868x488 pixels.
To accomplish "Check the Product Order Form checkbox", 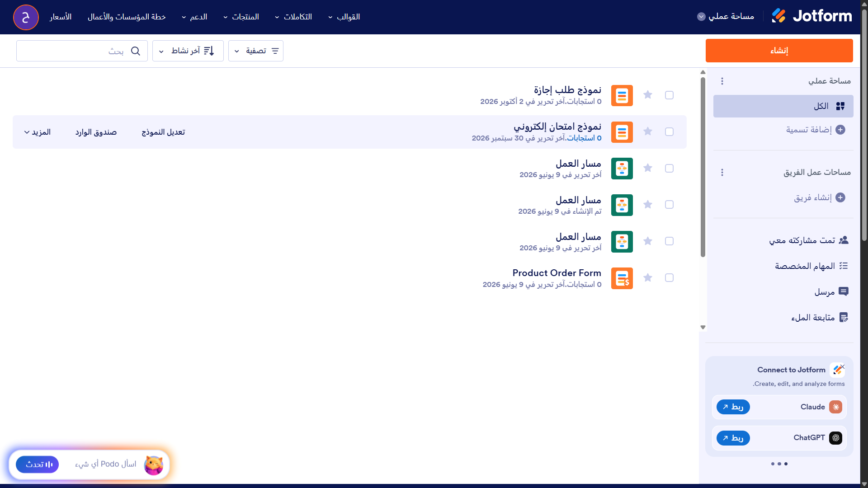I will (669, 277).
